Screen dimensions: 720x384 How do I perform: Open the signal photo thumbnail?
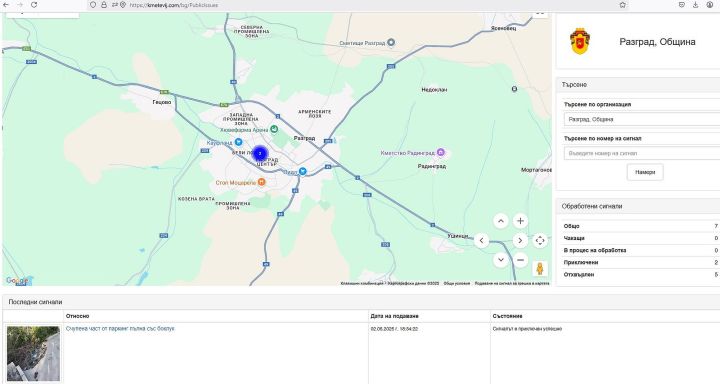[x=33, y=353]
